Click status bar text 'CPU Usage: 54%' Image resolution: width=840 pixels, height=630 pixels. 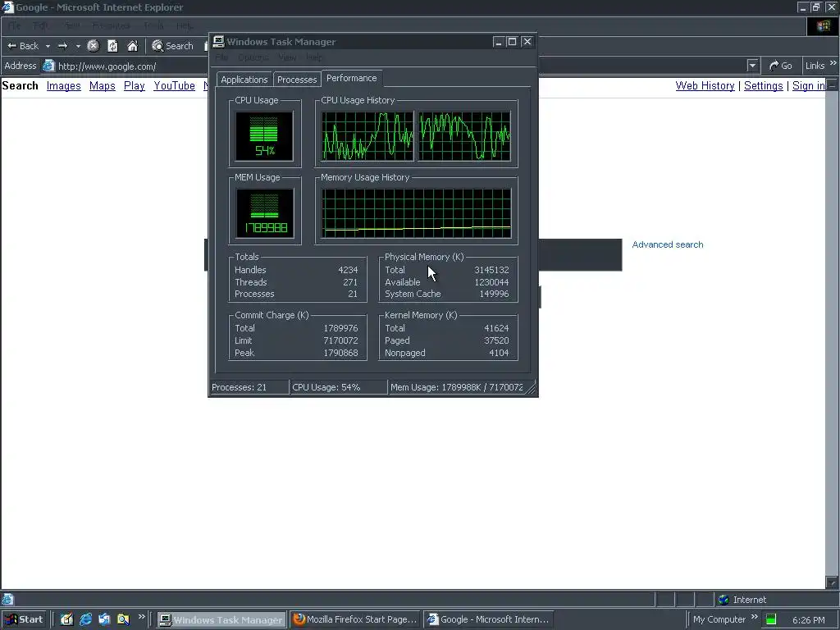(326, 387)
